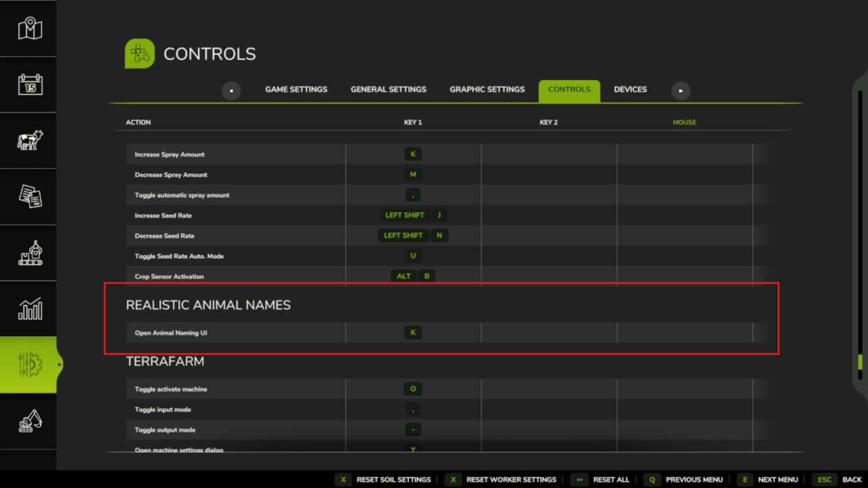868x488 pixels.
Task: Open construction mode via the excavator icon
Action: click(x=28, y=421)
